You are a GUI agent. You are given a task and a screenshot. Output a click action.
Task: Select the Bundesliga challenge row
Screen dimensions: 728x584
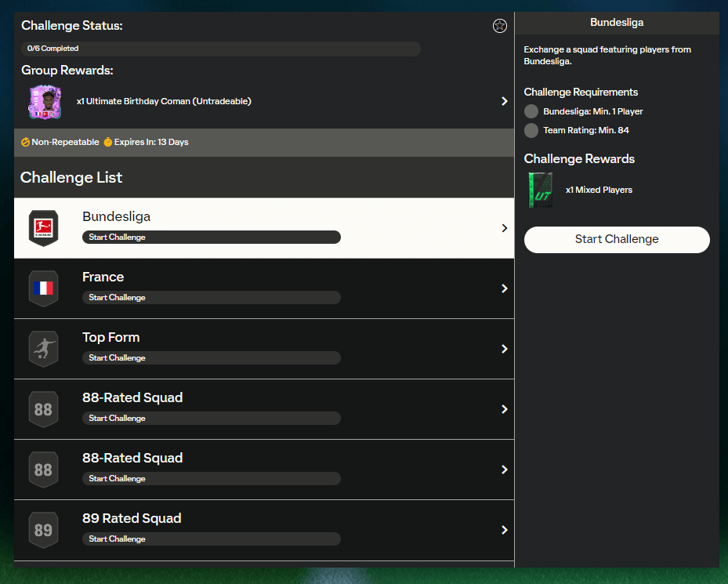tap(264, 228)
